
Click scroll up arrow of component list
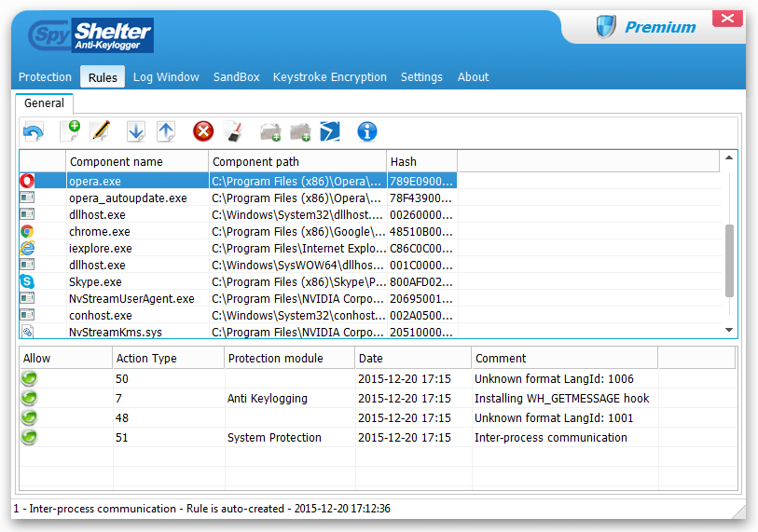tap(728, 161)
